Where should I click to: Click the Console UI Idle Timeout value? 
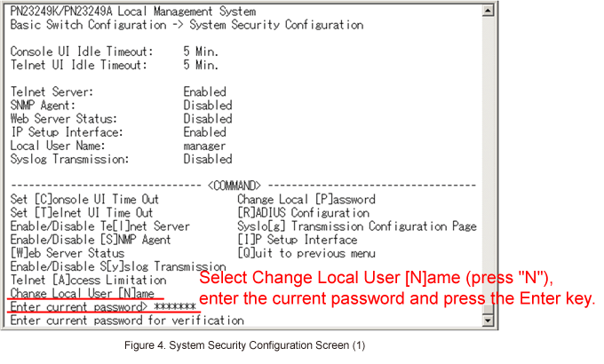point(201,51)
